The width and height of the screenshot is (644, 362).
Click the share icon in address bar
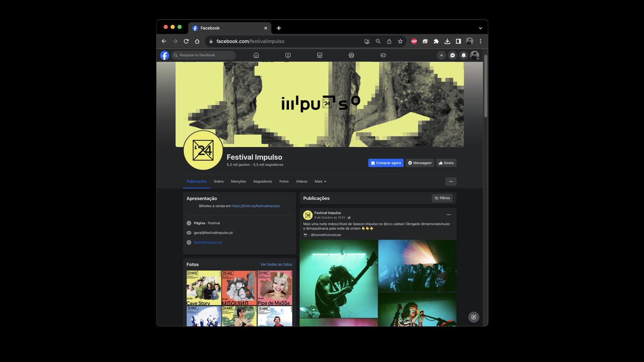pos(389,41)
